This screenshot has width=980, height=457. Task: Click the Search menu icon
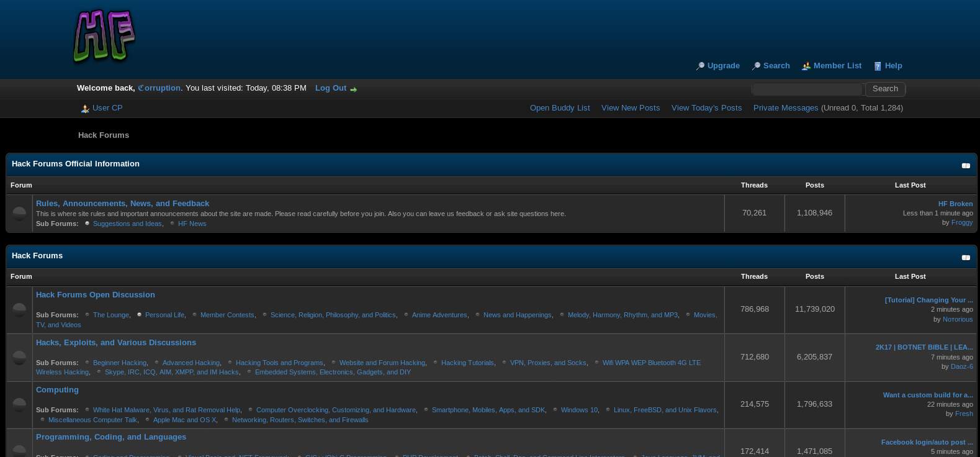[756, 66]
